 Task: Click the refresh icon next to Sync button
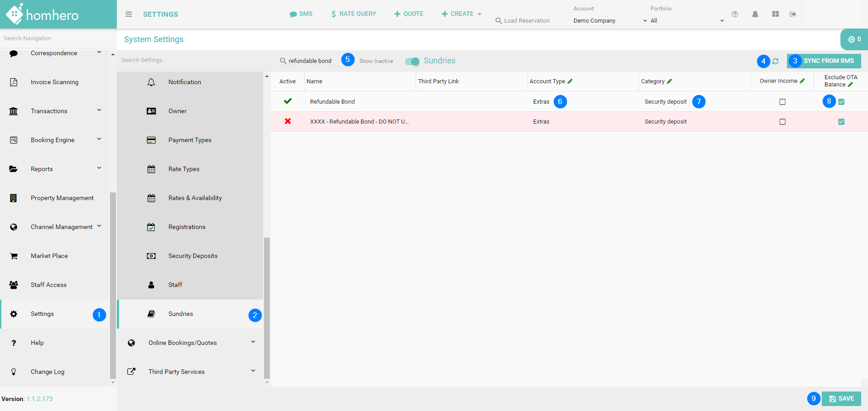click(775, 61)
